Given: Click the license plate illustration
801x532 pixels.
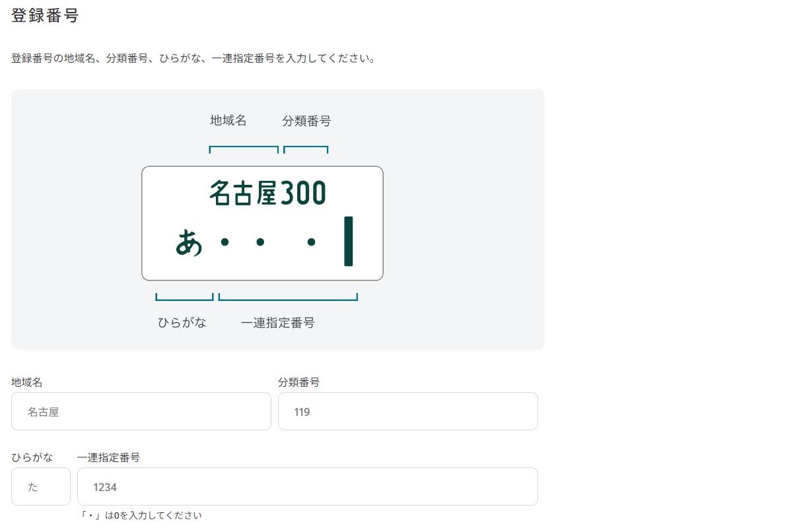Looking at the screenshot, I should coord(262,223).
